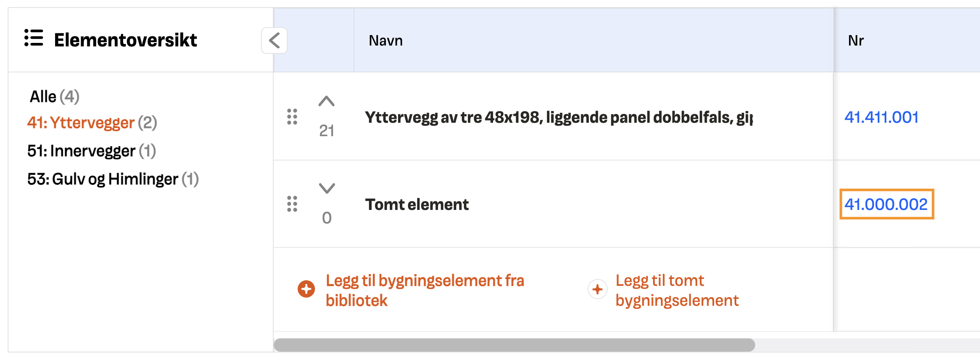
Task: Click Legg til bygningselement fra bibliotek
Action: coord(425,290)
